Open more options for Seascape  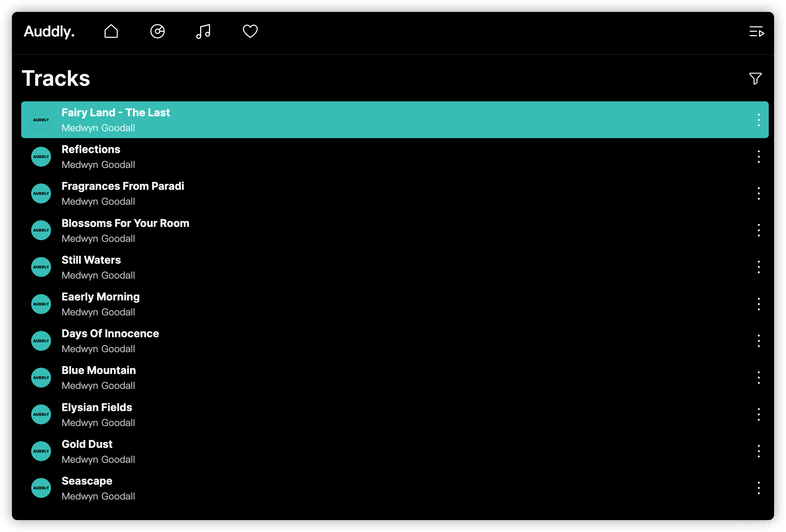coord(758,488)
